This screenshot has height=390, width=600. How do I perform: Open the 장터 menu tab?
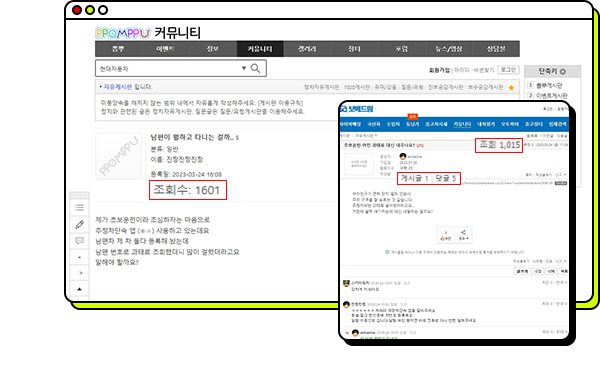(354, 49)
